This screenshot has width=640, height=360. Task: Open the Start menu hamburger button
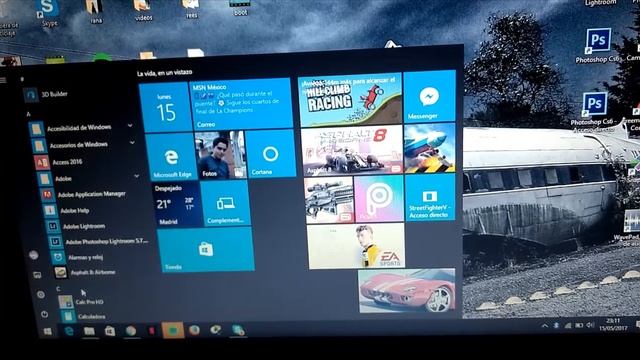3,80
